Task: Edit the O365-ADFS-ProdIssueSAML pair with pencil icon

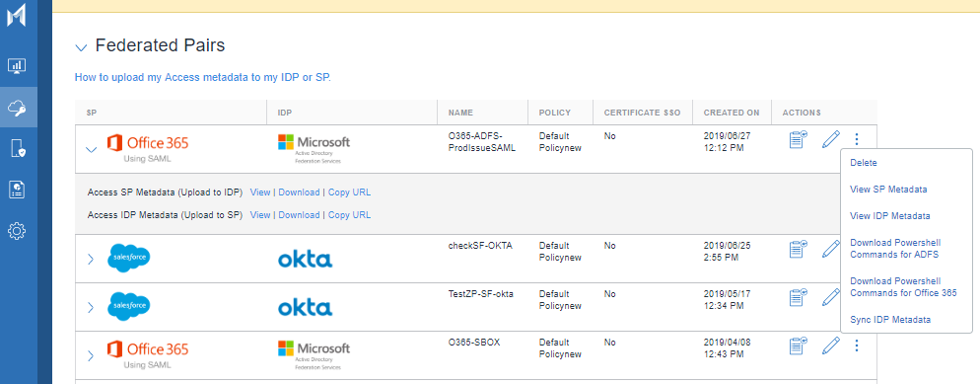Action: 830,139
